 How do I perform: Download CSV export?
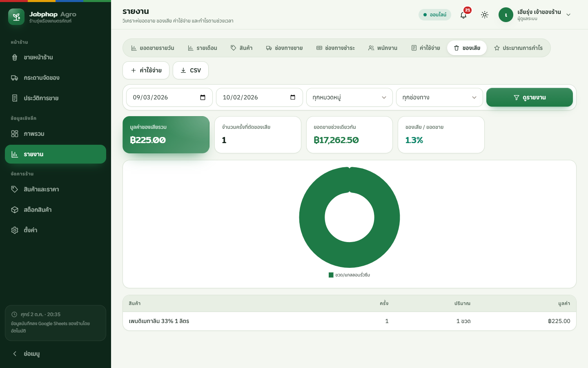[191, 70]
